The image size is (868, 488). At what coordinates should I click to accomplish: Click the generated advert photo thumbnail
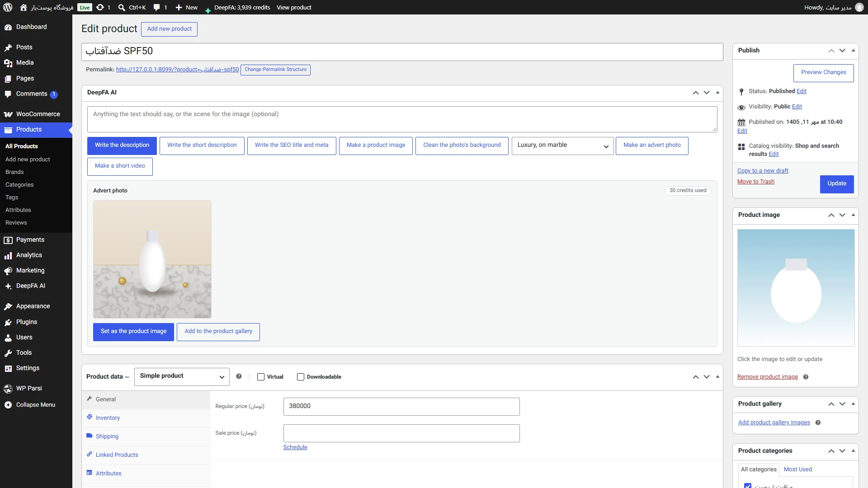pos(152,259)
